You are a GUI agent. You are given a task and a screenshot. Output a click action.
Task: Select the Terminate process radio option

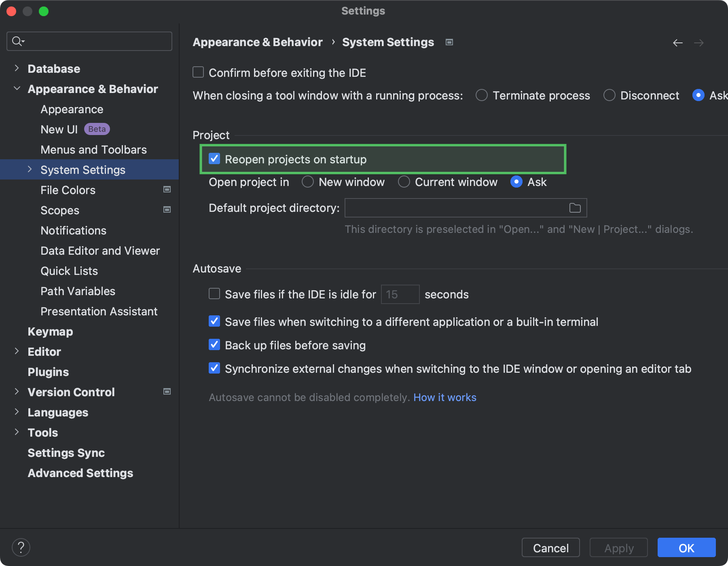[481, 95]
